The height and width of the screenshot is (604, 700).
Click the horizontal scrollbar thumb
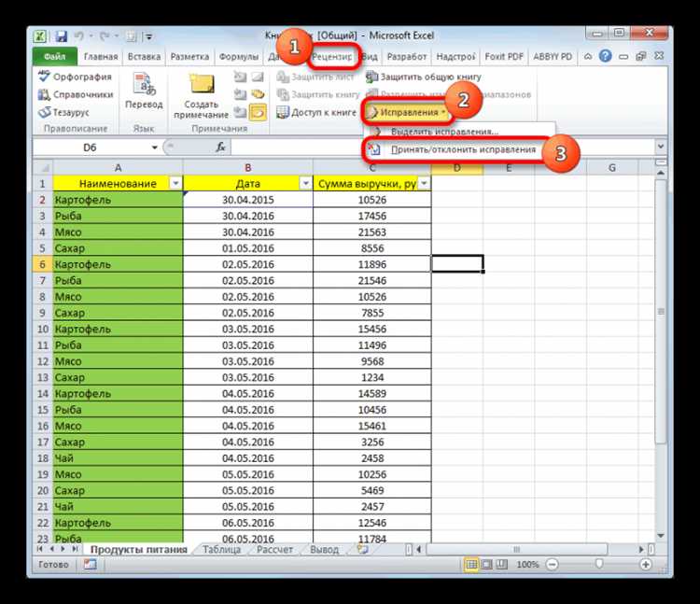click(517, 550)
